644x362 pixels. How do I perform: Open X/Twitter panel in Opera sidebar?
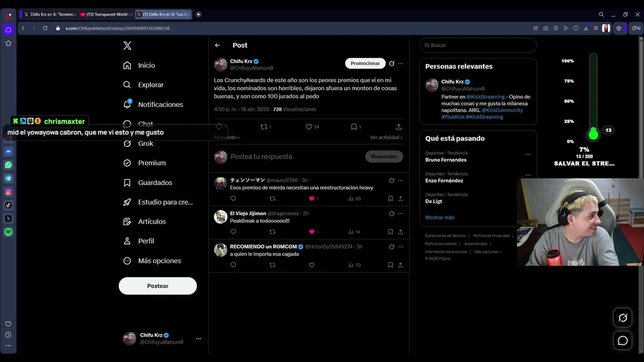coord(9,219)
